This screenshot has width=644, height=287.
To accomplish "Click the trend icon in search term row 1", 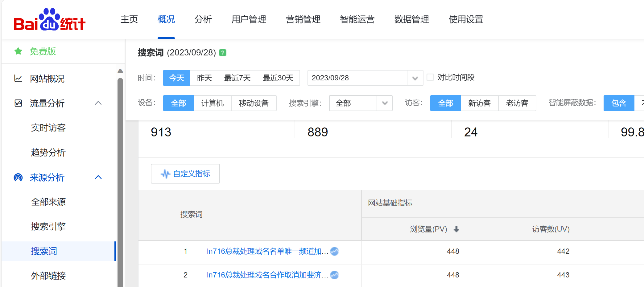I will (x=334, y=251).
